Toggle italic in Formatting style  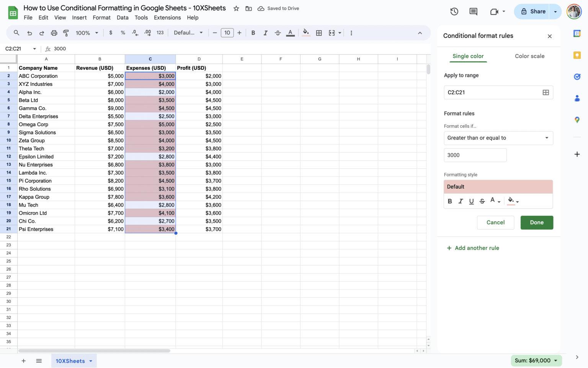pyautogui.click(x=461, y=201)
